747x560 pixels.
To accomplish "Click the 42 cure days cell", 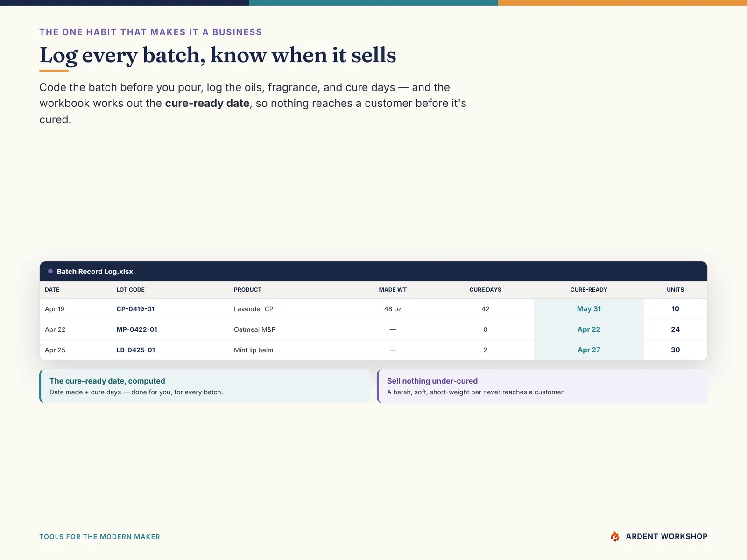I will coord(485,309).
